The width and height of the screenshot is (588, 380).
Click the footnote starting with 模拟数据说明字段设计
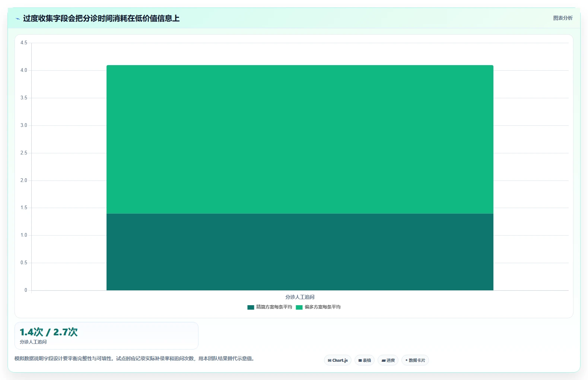pos(134,359)
